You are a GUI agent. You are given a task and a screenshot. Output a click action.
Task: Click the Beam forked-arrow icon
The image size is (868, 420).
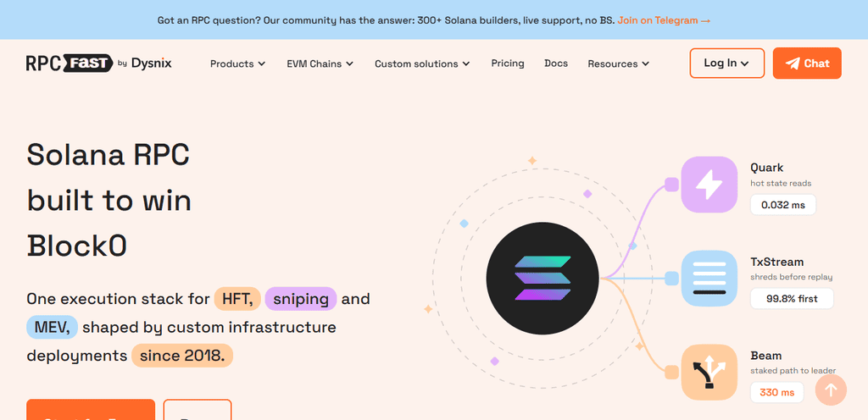pos(709,373)
